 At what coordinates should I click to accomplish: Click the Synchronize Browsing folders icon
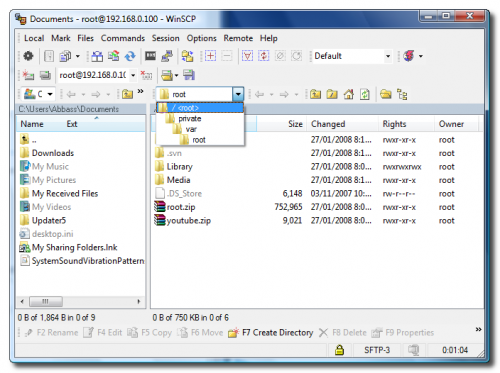click(187, 56)
